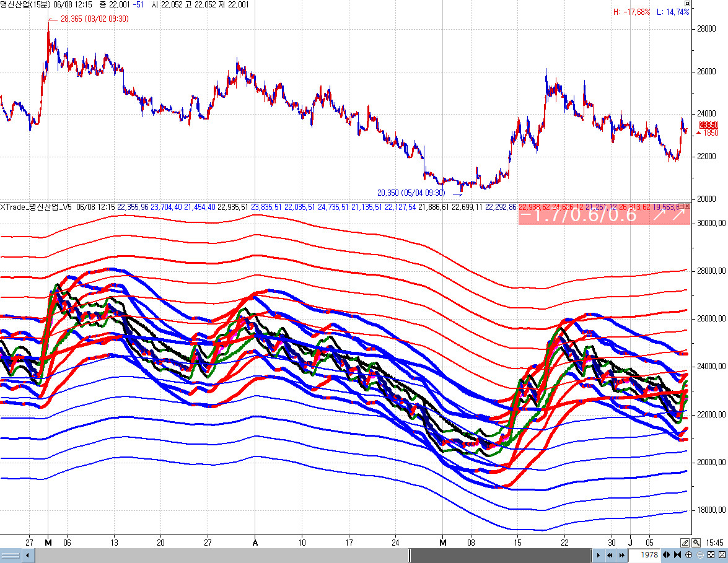
Task: Click the scrollbar left arrow button
Action: 27,555
